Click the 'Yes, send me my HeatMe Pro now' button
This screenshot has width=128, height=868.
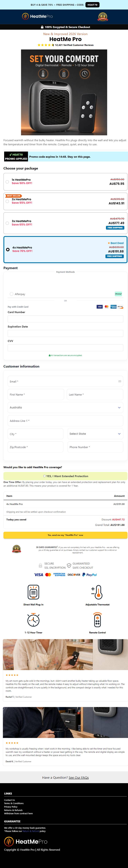click(65, 535)
